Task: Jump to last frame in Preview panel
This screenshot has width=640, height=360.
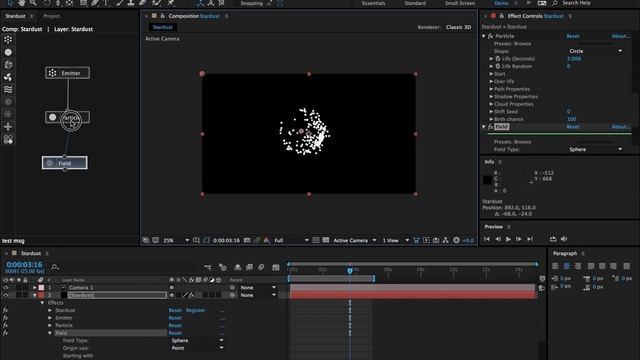Action: (x=530, y=239)
